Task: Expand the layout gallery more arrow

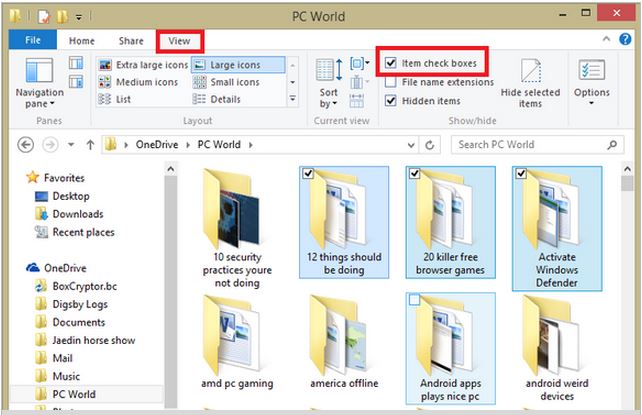Action: [x=293, y=99]
